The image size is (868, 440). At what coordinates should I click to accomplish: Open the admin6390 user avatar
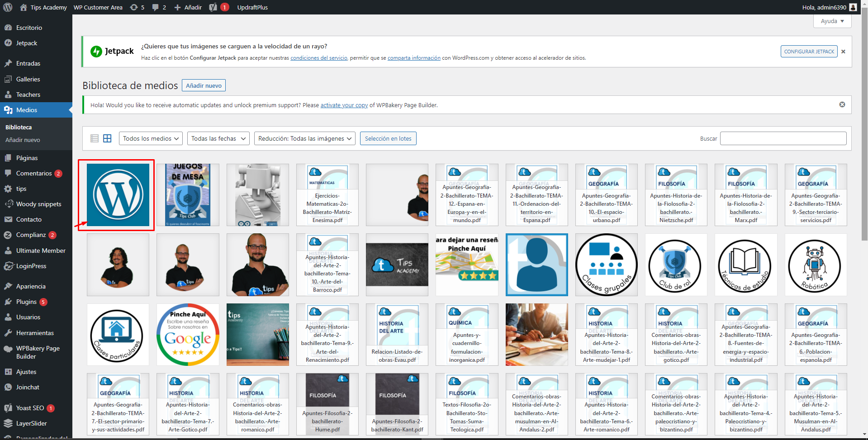pos(853,7)
